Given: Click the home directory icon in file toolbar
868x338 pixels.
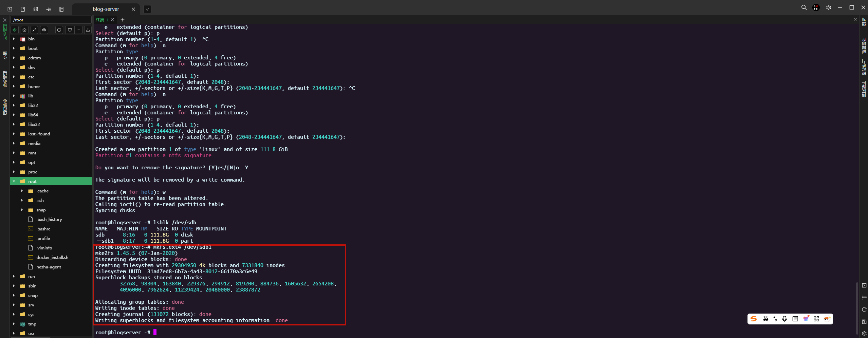Looking at the screenshot, I should coord(24,30).
